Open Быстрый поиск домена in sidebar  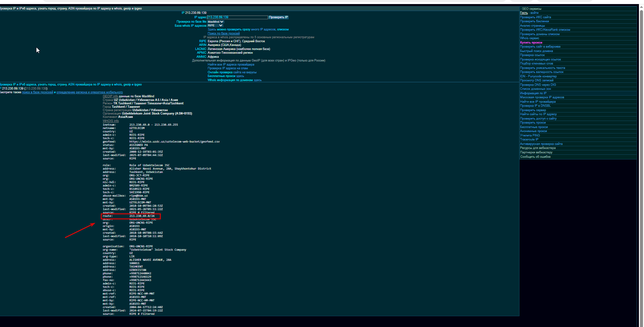click(x=537, y=51)
